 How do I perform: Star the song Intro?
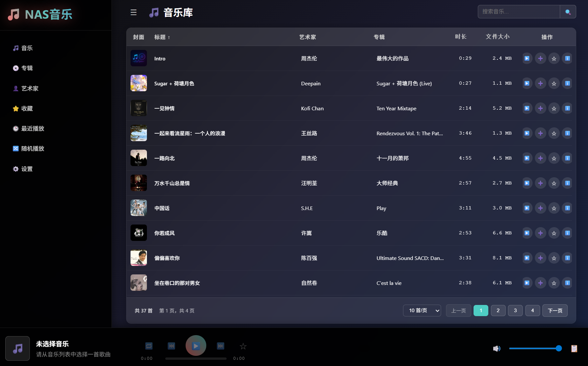point(554,58)
